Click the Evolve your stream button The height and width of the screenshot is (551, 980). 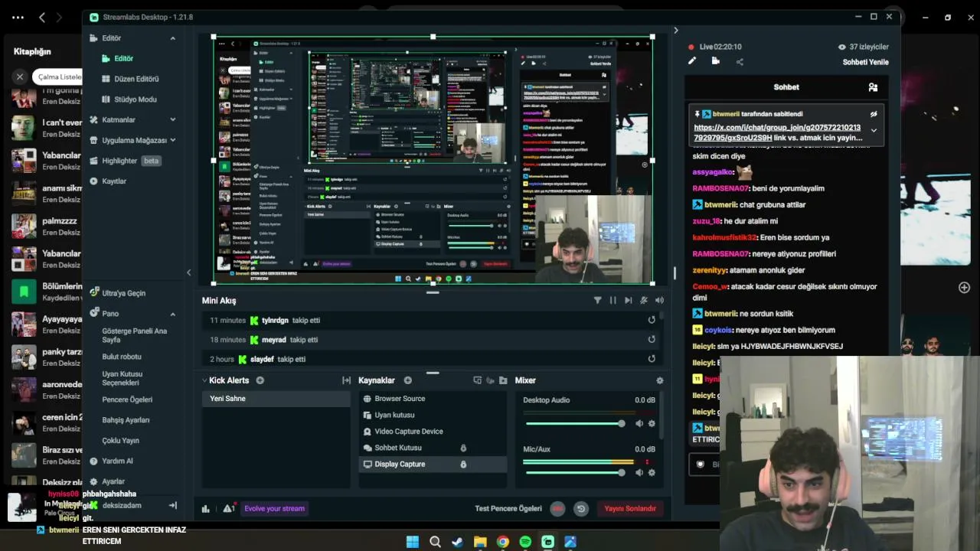(x=274, y=509)
